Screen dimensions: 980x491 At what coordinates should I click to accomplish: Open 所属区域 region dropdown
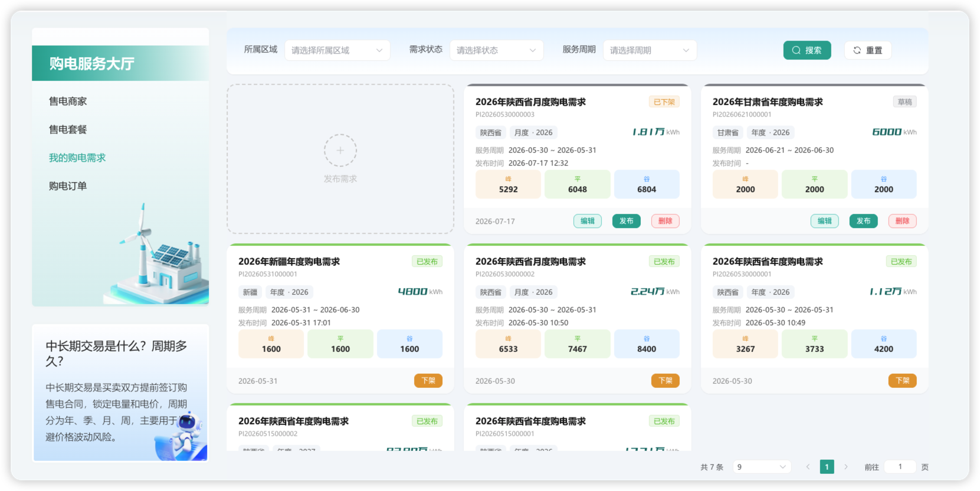point(337,50)
